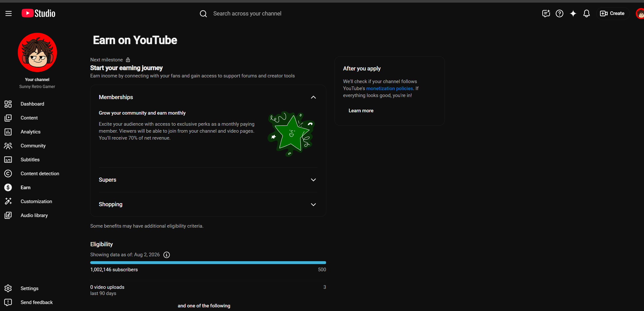This screenshot has width=644, height=311.
Task: Click the Shopping section title
Action: tap(111, 204)
